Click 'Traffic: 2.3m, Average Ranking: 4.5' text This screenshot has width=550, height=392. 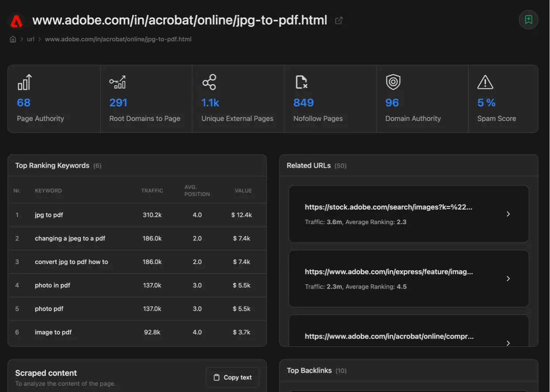(356, 287)
